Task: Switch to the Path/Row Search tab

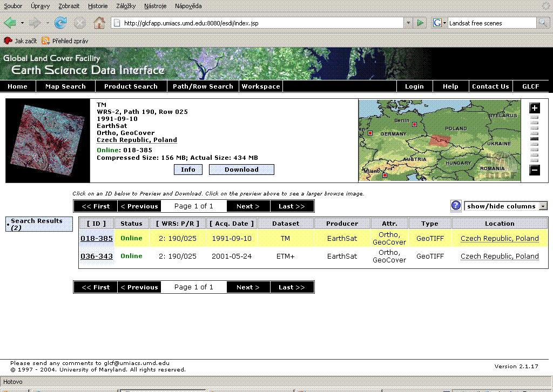Action: 203,86
